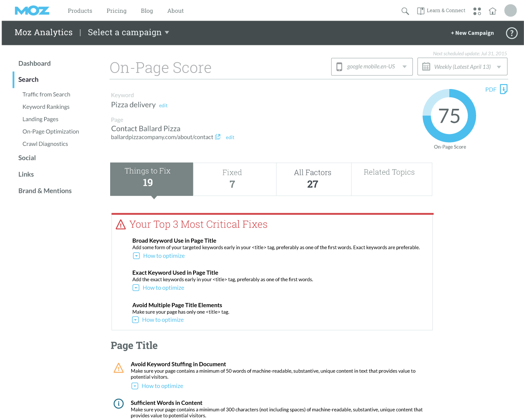Open the google mobile.en-US engine dropdown

372,67
